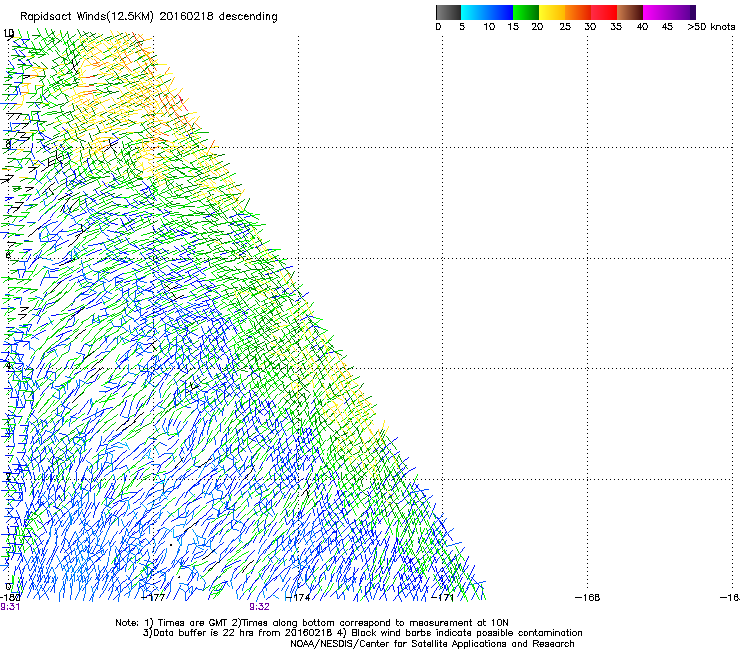This screenshot has height=650, width=740.
Task: Click the '10' legend scale label
Action: click(x=489, y=27)
